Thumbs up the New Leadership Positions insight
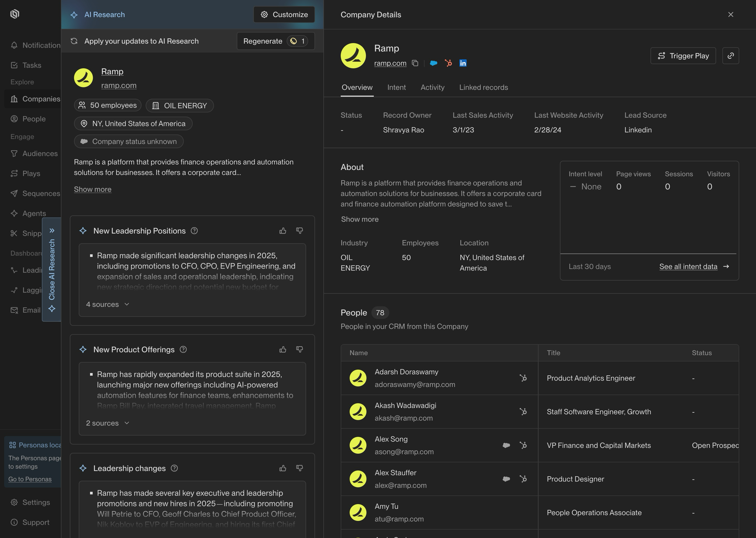Screen dimensions: 756x538 point(283,231)
